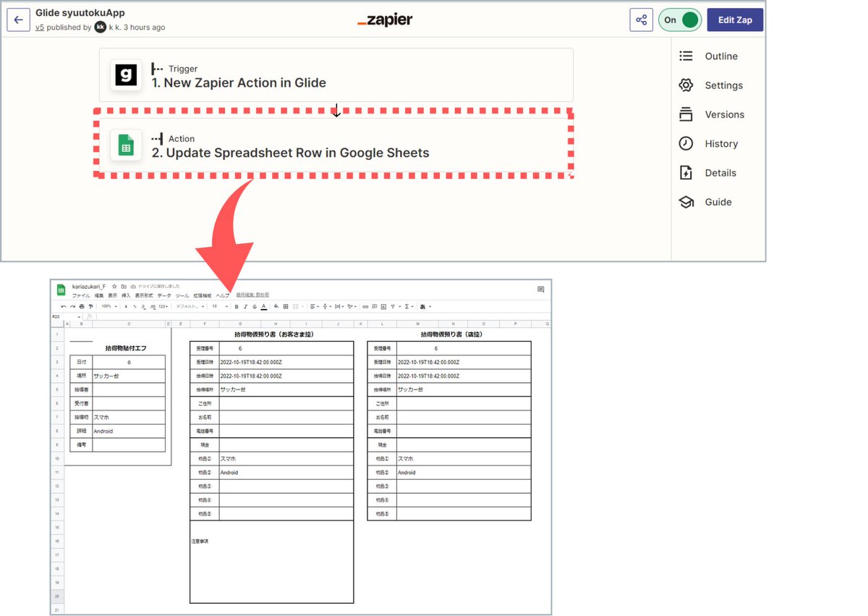This screenshot has height=616, width=868.
Task: Open the 挿入 menu in Sheets
Action: pyautogui.click(x=126, y=295)
